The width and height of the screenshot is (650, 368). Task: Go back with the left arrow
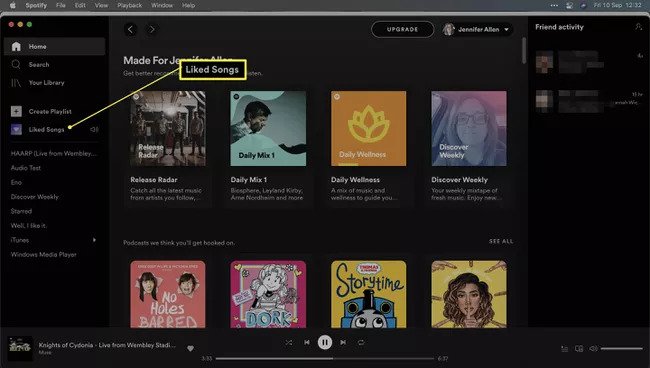[x=131, y=29]
